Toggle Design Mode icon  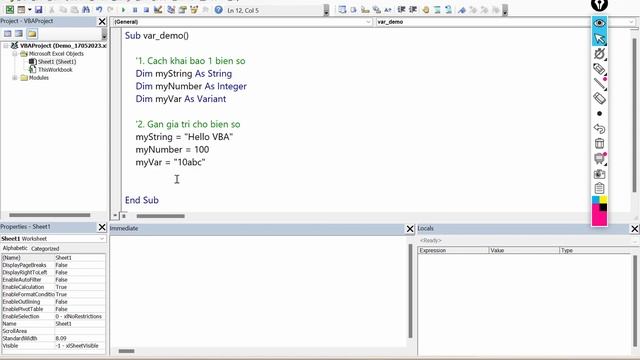tap(158, 10)
